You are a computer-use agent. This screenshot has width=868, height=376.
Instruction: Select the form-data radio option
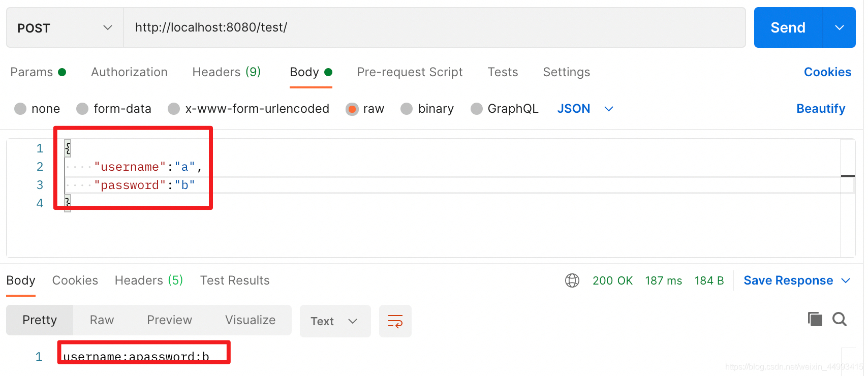coord(82,109)
